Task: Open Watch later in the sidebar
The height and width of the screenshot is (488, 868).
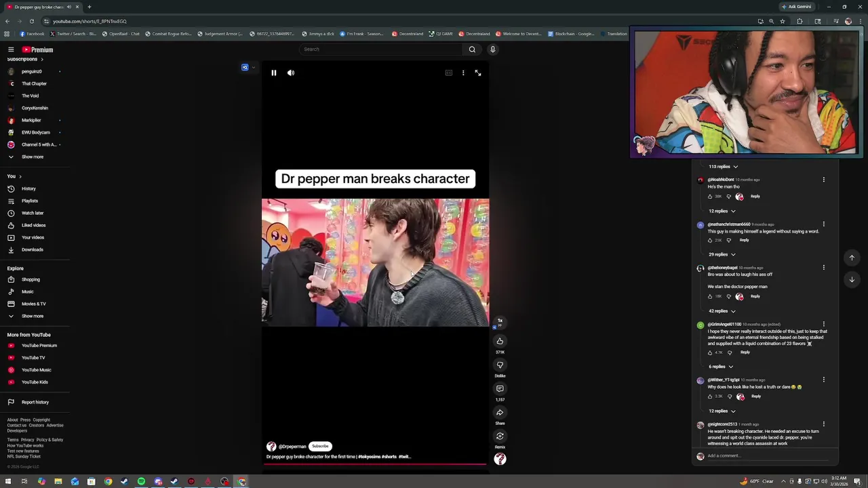Action: click(34, 213)
